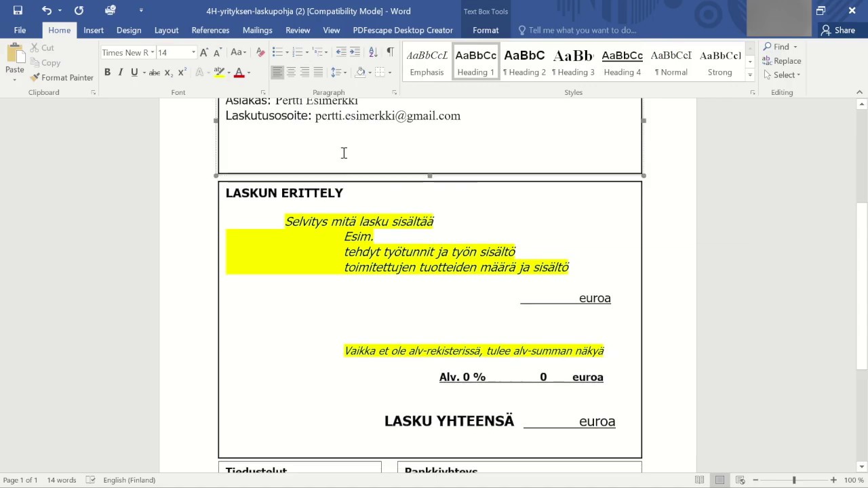Toggle underline formatting
This screenshot has height=488, width=868.
click(x=134, y=73)
